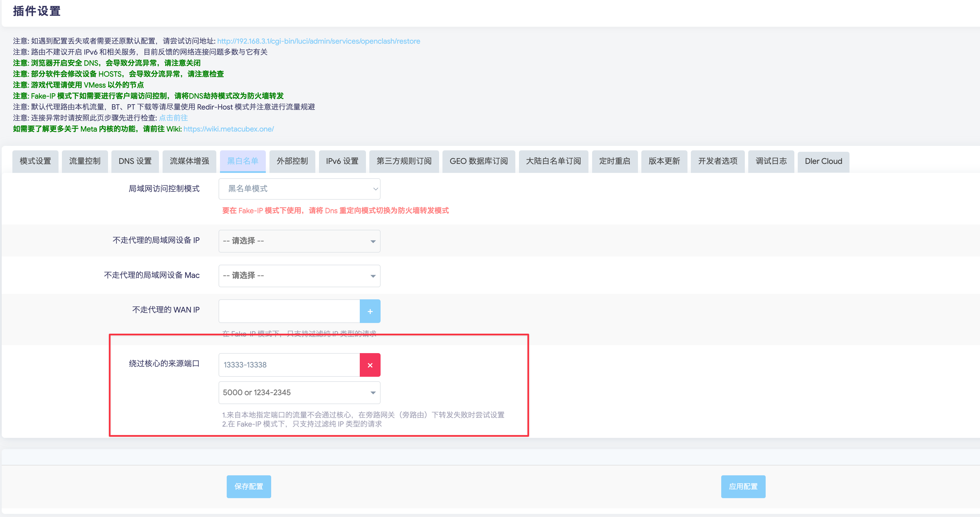
Task: Click the 13333-13338 source port field
Action: coord(289,365)
